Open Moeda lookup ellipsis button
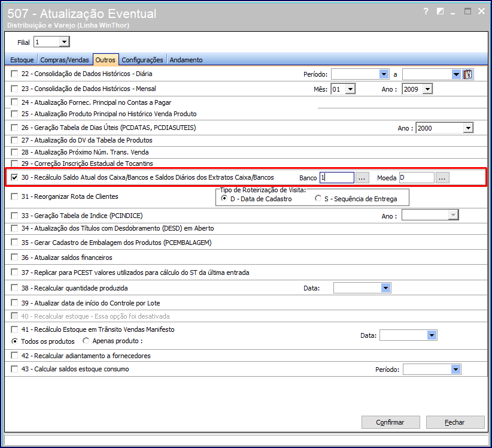492x448 pixels. (x=442, y=178)
